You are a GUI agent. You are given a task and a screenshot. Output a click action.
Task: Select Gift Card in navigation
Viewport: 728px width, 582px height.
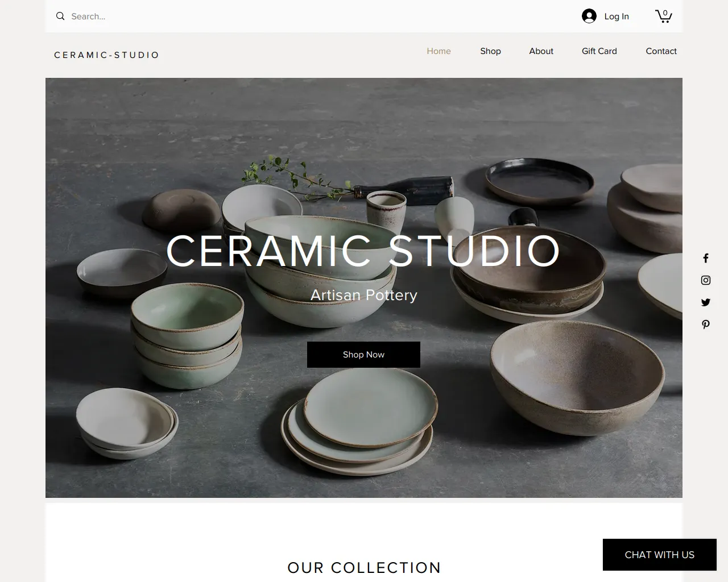point(599,51)
